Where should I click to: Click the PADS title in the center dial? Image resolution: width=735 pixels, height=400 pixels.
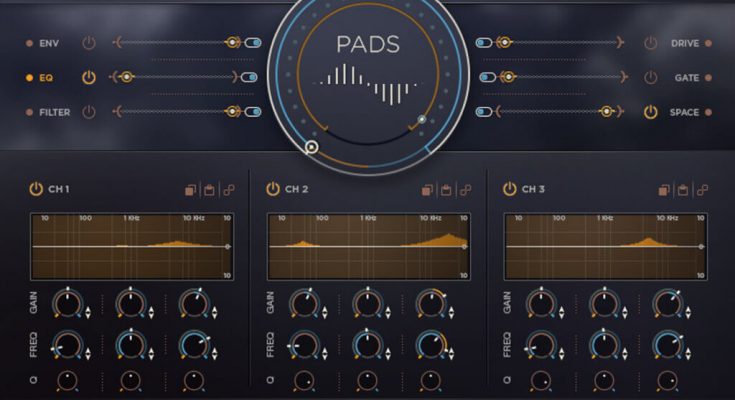[x=367, y=45]
